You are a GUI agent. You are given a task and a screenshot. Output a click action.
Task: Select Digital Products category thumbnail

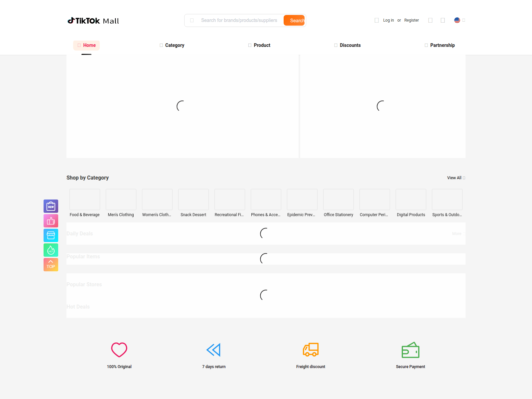coord(411,199)
